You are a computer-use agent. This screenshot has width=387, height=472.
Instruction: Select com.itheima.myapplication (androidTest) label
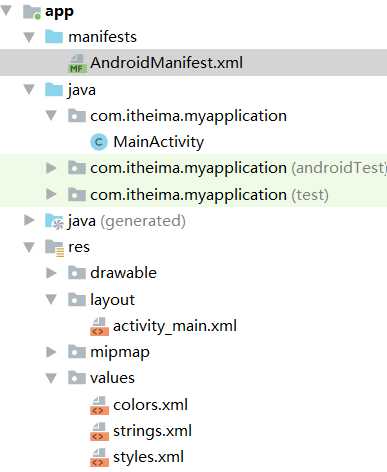(x=238, y=168)
